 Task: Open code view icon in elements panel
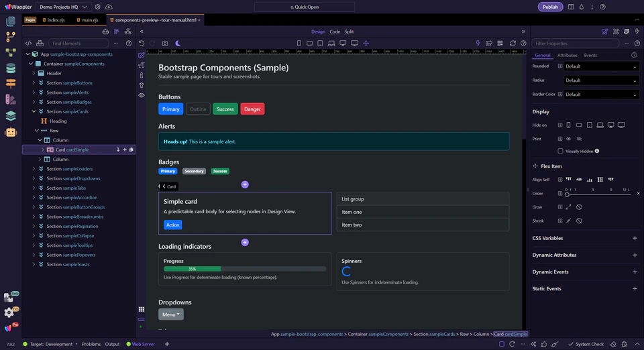(x=28, y=43)
